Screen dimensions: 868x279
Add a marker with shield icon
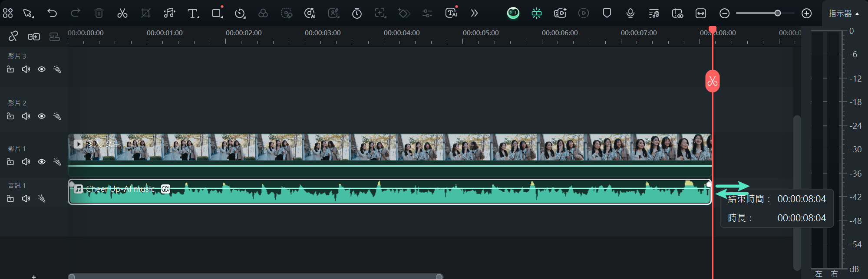click(607, 13)
